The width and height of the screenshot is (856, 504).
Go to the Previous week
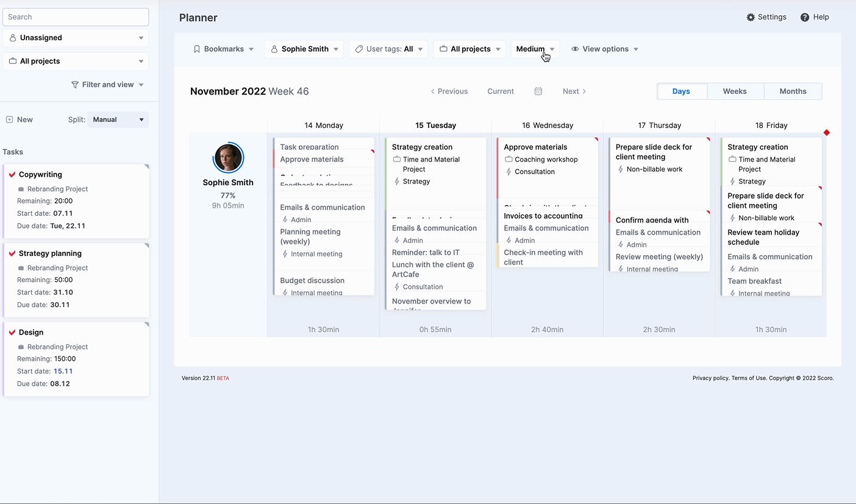[x=449, y=91]
